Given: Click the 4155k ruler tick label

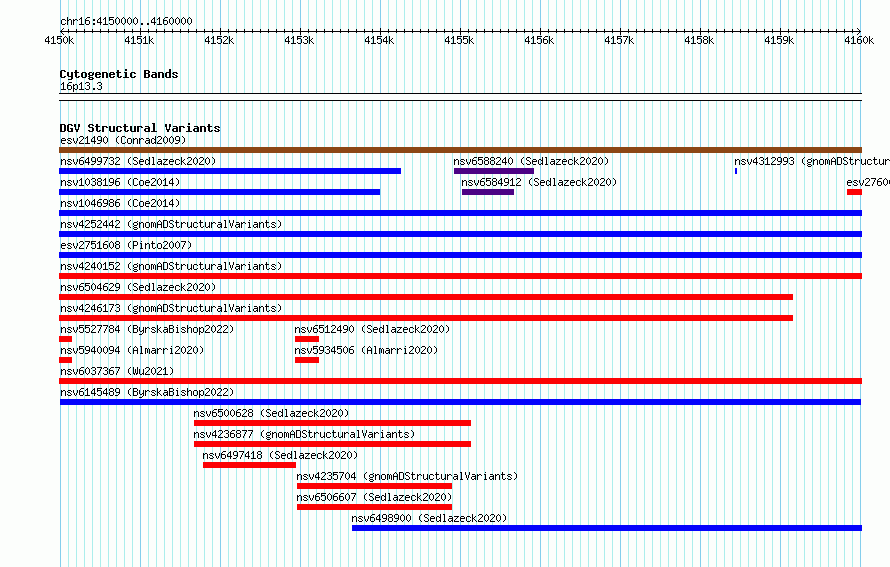Looking at the screenshot, I should pyautogui.click(x=459, y=40).
